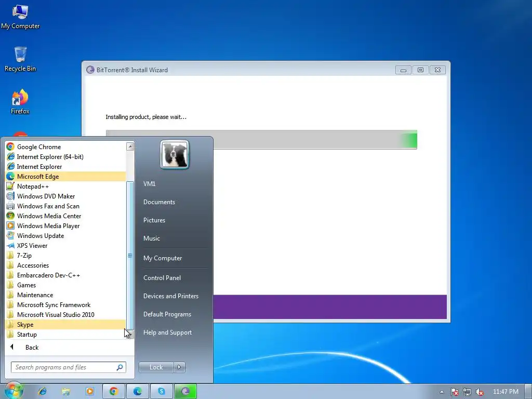Click the Action Center flag tray icon
The image size is (532, 399).
click(454, 392)
